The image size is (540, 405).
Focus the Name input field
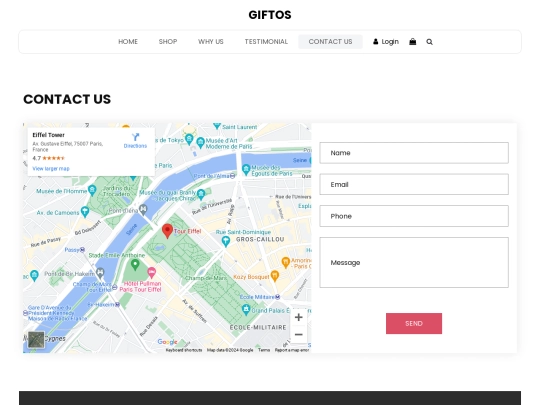click(x=414, y=153)
